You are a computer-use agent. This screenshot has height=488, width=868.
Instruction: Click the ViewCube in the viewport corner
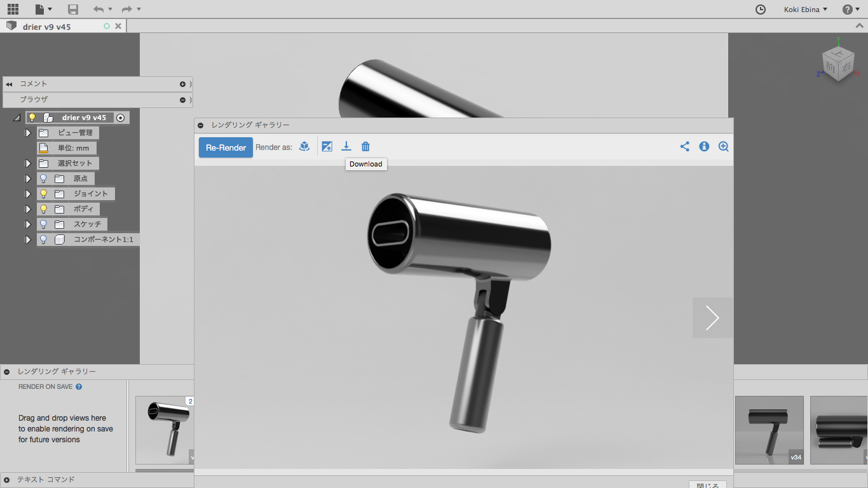point(838,62)
